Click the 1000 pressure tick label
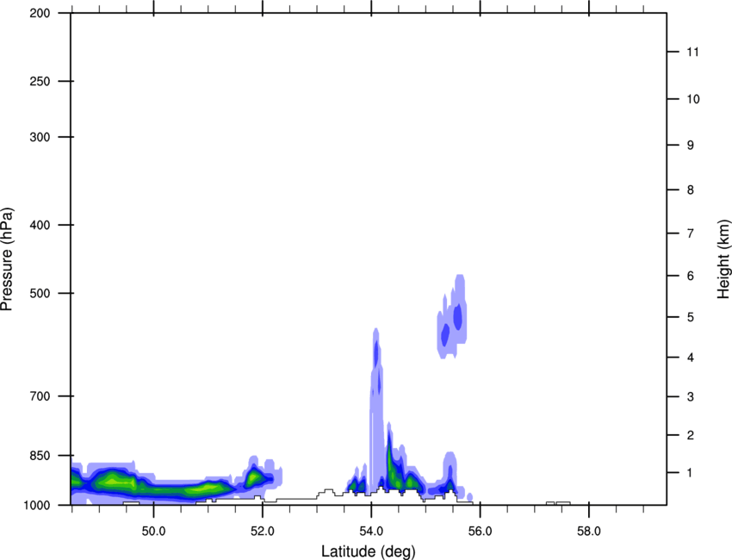Screen dimensions: 732x560 pos(36,506)
